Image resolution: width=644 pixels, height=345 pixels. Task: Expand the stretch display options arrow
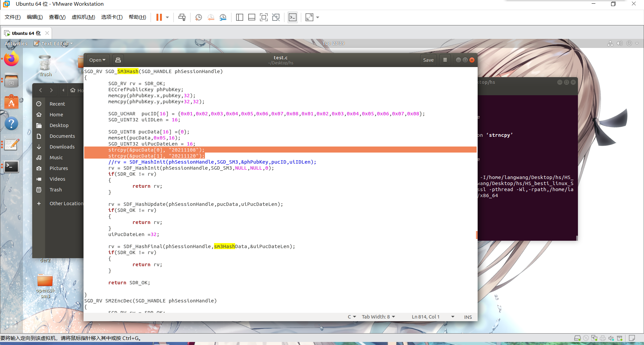(x=317, y=17)
